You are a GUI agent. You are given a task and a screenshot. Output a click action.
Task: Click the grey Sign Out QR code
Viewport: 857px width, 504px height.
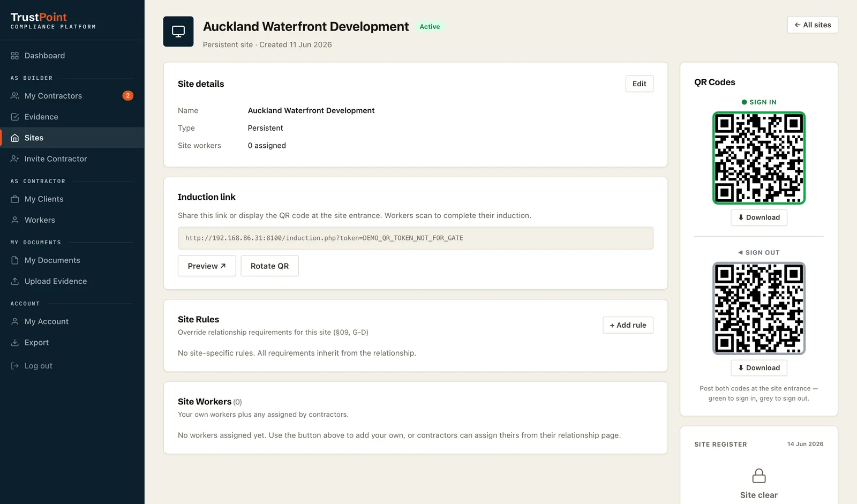(759, 309)
